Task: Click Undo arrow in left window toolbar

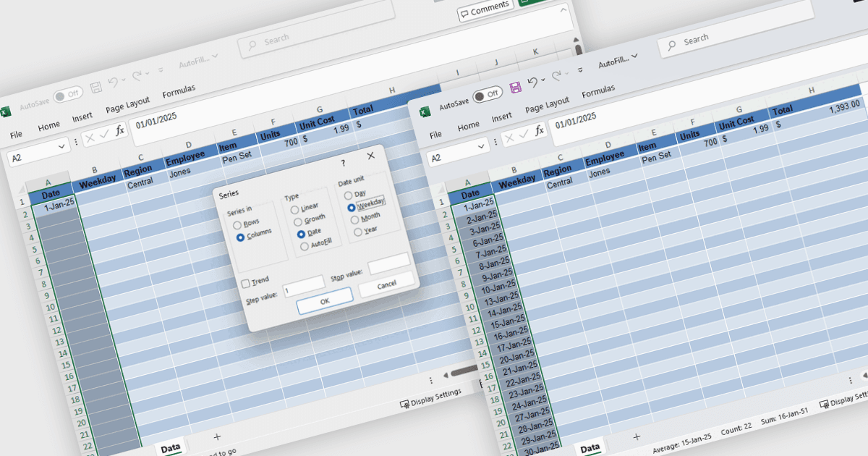Action: pyautogui.click(x=113, y=83)
